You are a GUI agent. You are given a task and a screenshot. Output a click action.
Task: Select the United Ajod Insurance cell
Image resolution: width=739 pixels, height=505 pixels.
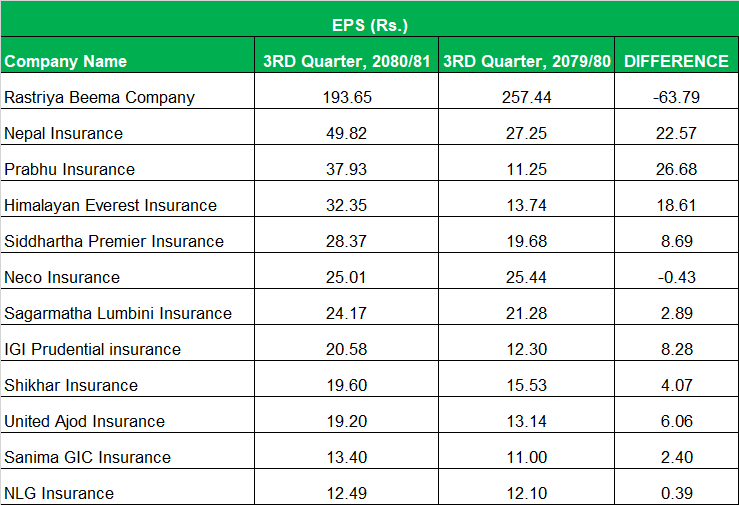click(85, 421)
